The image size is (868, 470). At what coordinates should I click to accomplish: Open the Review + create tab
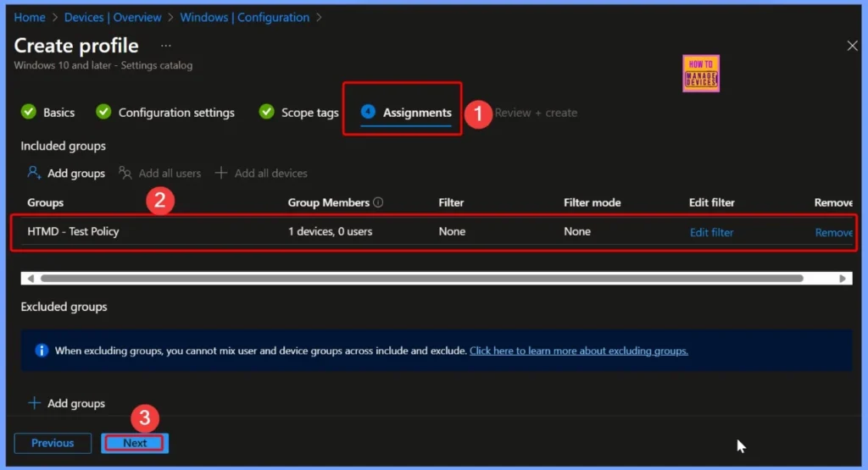pyautogui.click(x=536, y=113)
